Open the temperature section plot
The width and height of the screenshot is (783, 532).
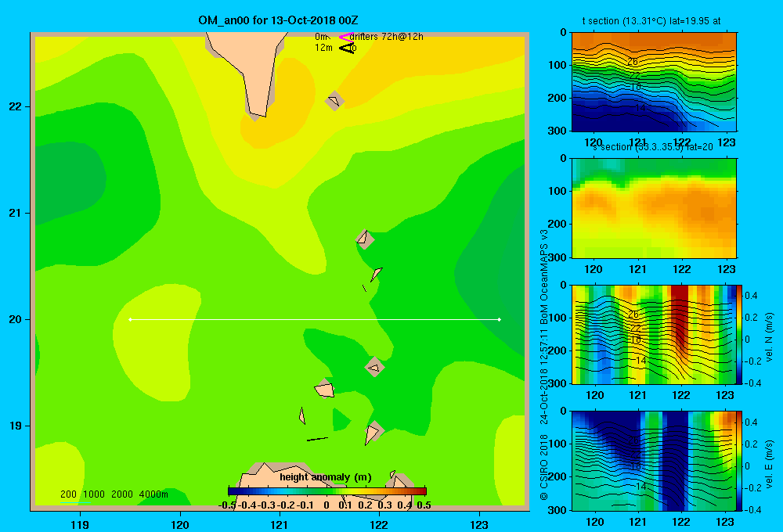[x=654, y=82]
